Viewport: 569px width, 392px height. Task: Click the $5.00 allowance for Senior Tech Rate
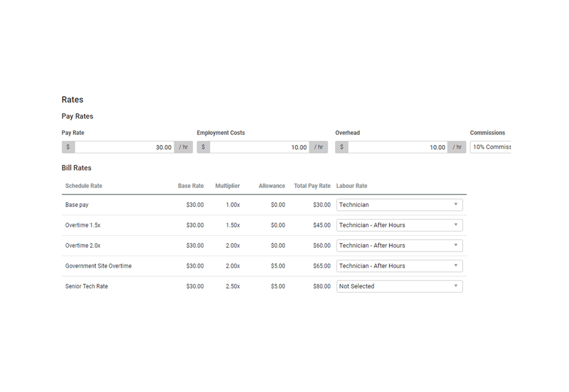click(x=278, y=286)
